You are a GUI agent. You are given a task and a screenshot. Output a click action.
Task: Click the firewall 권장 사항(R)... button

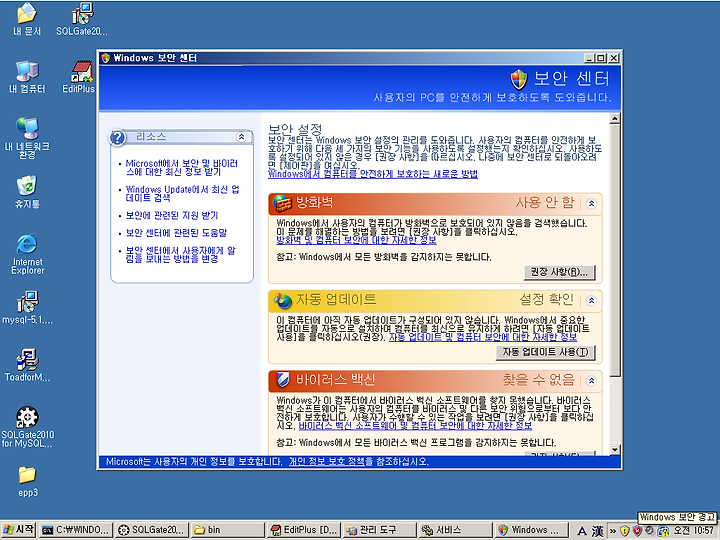point(559,272)
